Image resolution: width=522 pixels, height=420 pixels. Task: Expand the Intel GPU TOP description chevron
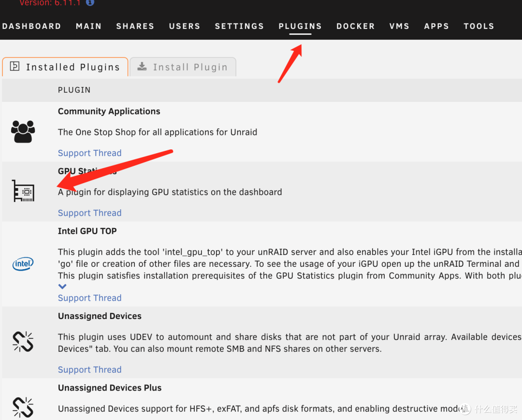click(x=62, y=286)
